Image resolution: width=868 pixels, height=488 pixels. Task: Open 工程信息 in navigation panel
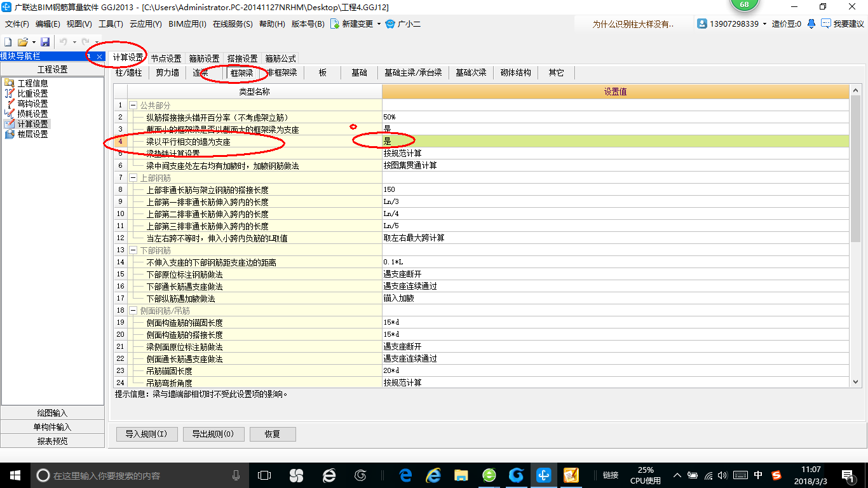[x=32, y=83]
